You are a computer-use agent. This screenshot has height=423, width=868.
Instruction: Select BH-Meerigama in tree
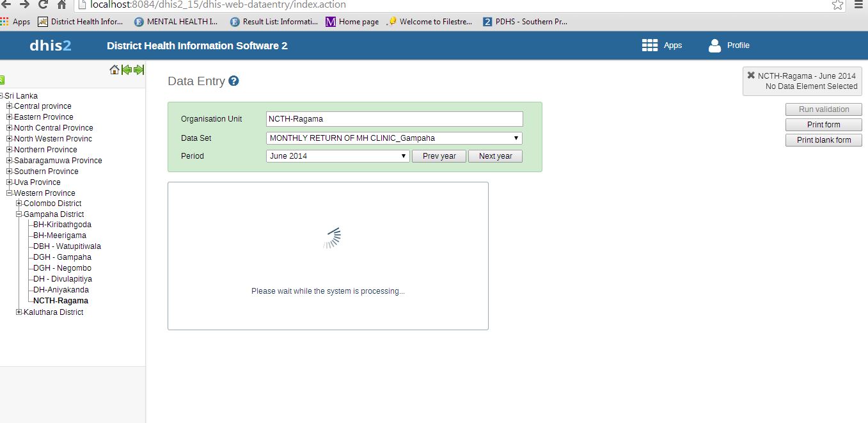59,235
